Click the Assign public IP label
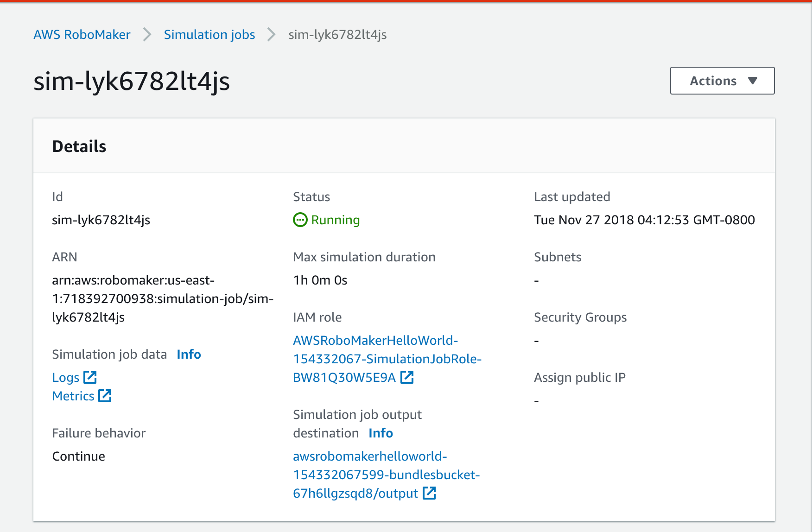 [x=580, y=378]
